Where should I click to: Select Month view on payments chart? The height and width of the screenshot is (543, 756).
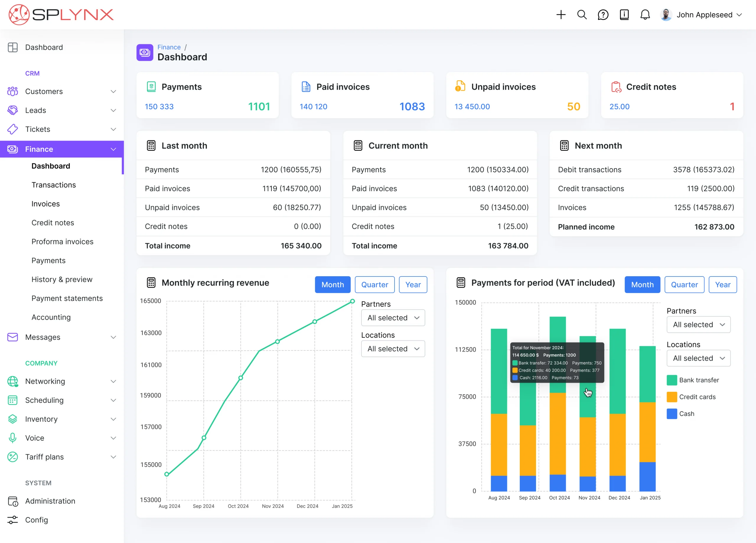click(x=642, y=284)
